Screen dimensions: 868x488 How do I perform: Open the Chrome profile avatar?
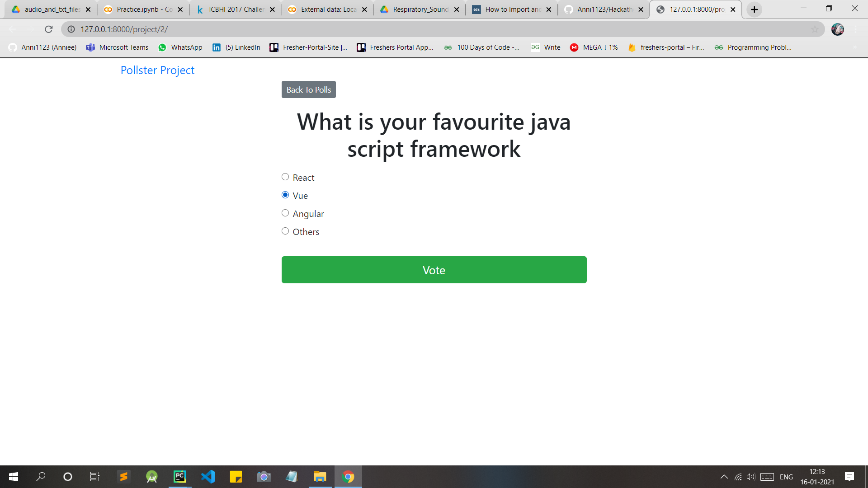click(x=837, y=29)
